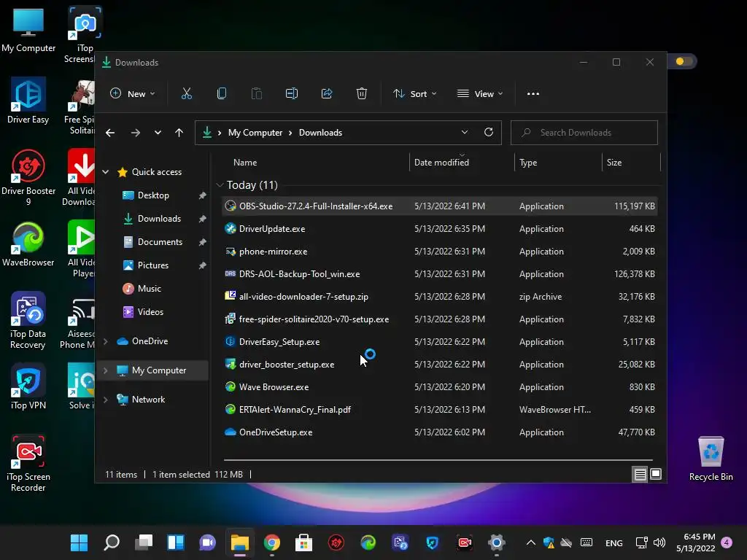This screenshot has width=747, height=560.
Task: Expand the Network tree node
Action: (106, 400)
